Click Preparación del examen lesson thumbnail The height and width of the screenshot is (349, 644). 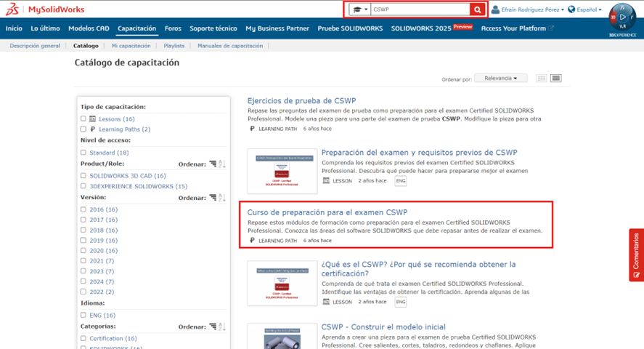tap(282, 171)
